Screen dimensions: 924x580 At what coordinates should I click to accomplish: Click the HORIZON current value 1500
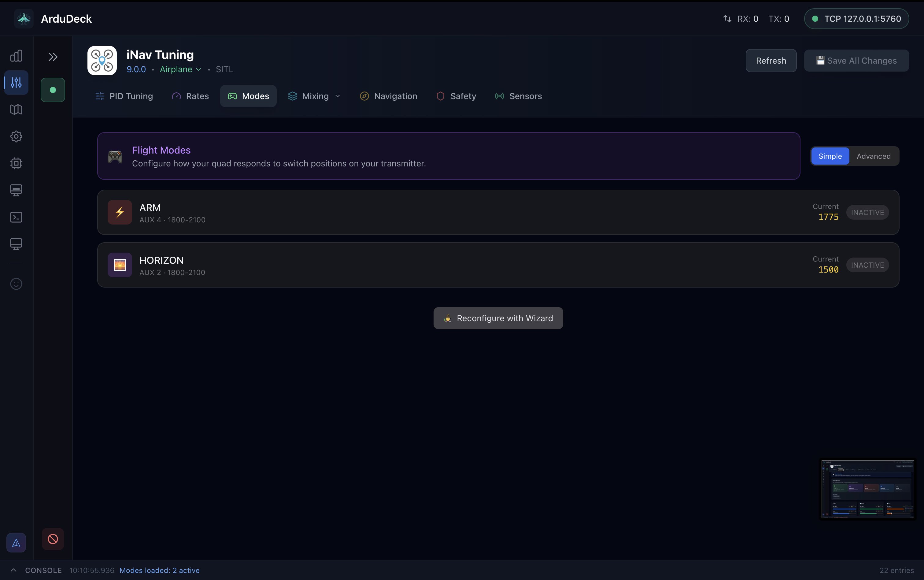click(828, 270)
